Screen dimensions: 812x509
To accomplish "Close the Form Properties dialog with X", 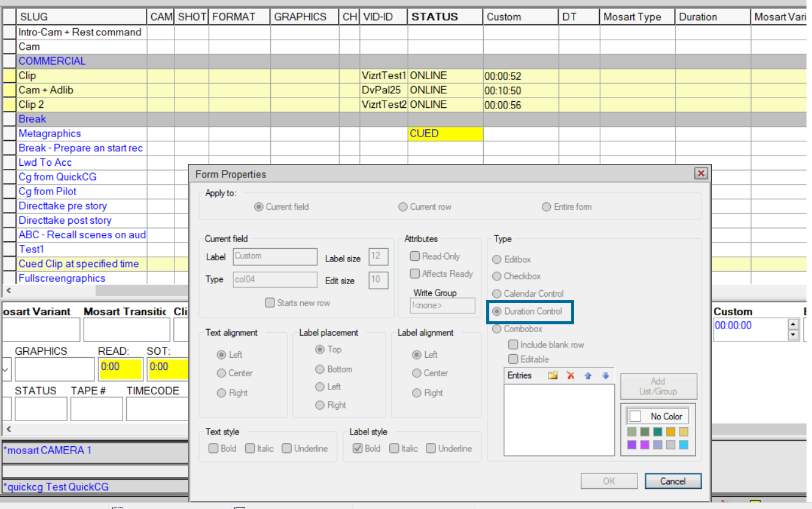I will click(x=701, y=174).
